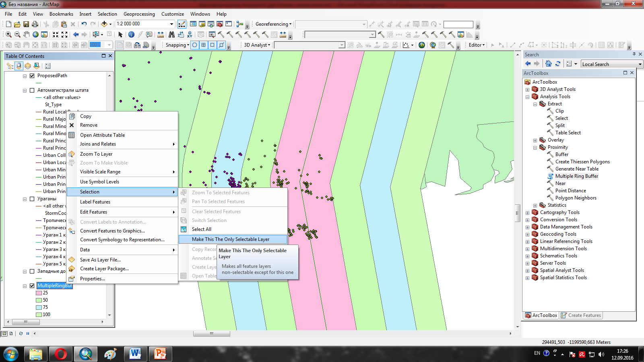Image resolution: width=644 pixels, height=362 pixels.
Task: Undo the last action
Action: coord(84,24)
